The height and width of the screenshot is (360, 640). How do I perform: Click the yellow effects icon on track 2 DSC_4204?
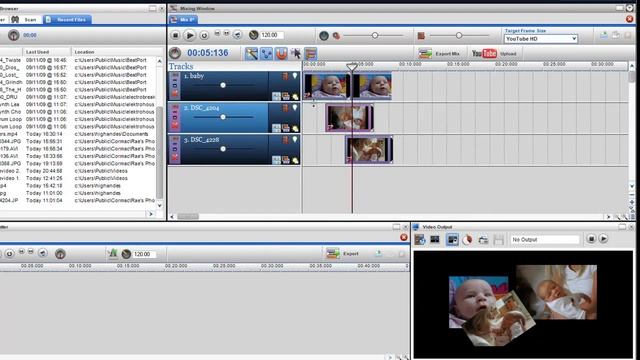pos(295,129)
